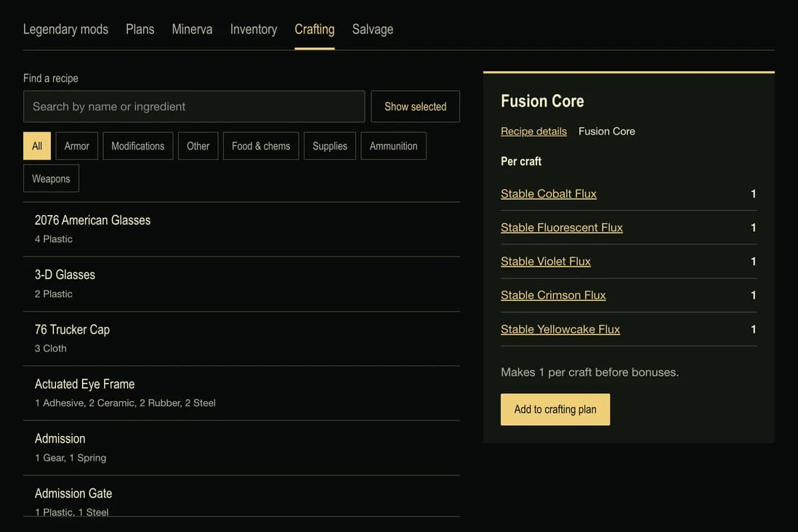The height and width of the screenshot is (532, 798).
Task: Filter recipes by Modifications
Action: click(138, 146)
